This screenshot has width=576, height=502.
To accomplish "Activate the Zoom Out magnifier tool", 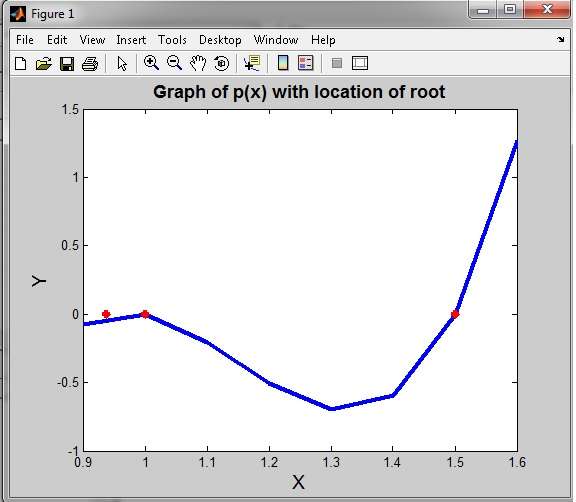I will click(174, 63).
